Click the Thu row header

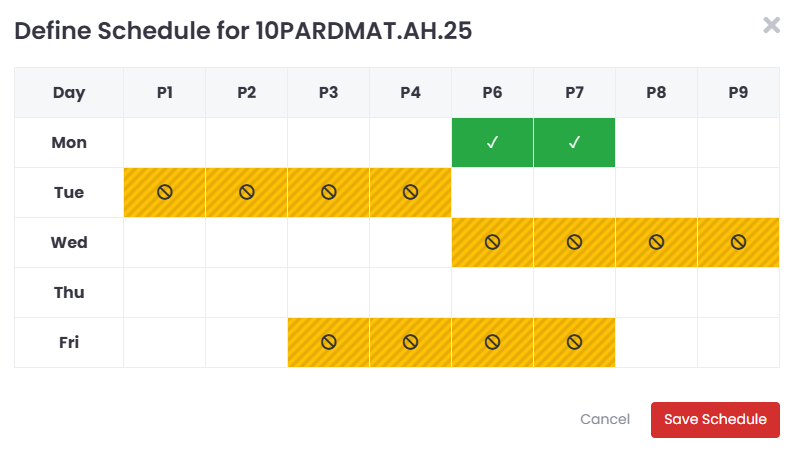pyautogui.click(x=69, y=293)
